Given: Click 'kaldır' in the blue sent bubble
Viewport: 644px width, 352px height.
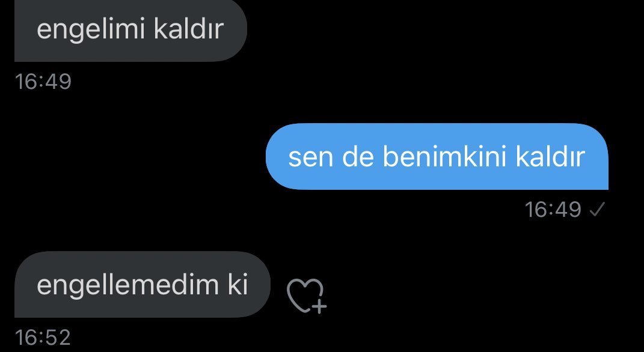Looking at the screenshot, I should tap(550, 156).
